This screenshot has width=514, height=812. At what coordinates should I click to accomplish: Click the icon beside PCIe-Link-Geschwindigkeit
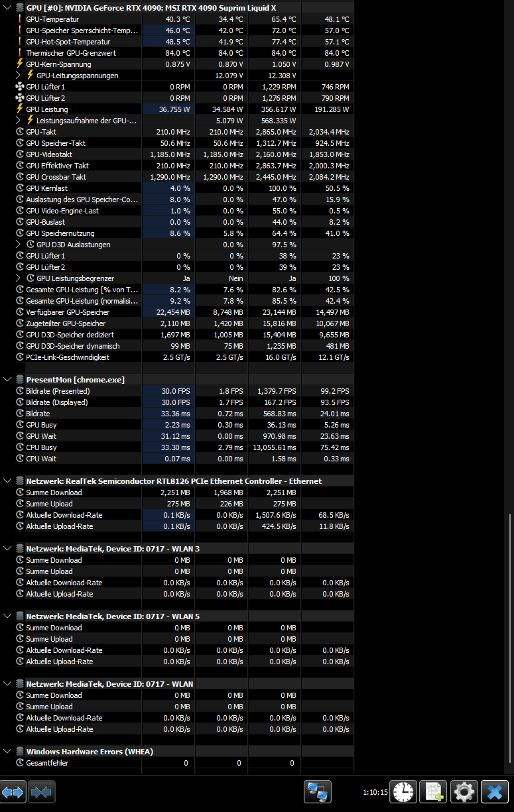click(20, 357)
